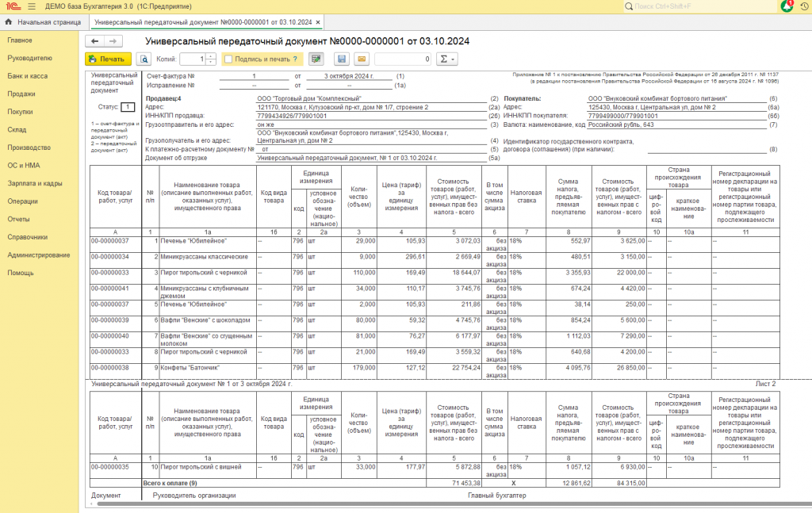Click the Руководитель организации label
The image size is (812, 513).
pos(194,496)
